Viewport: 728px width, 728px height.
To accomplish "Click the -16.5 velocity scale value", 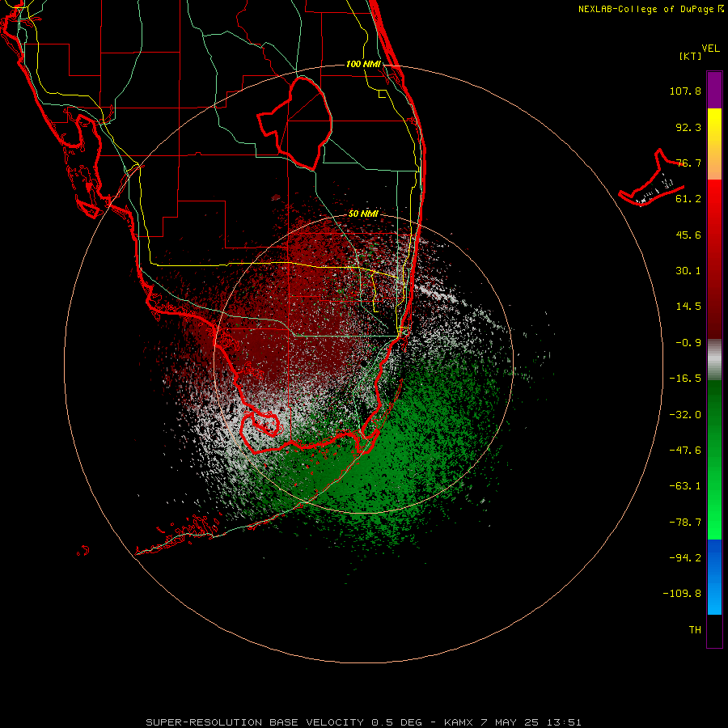I will 685,379.
